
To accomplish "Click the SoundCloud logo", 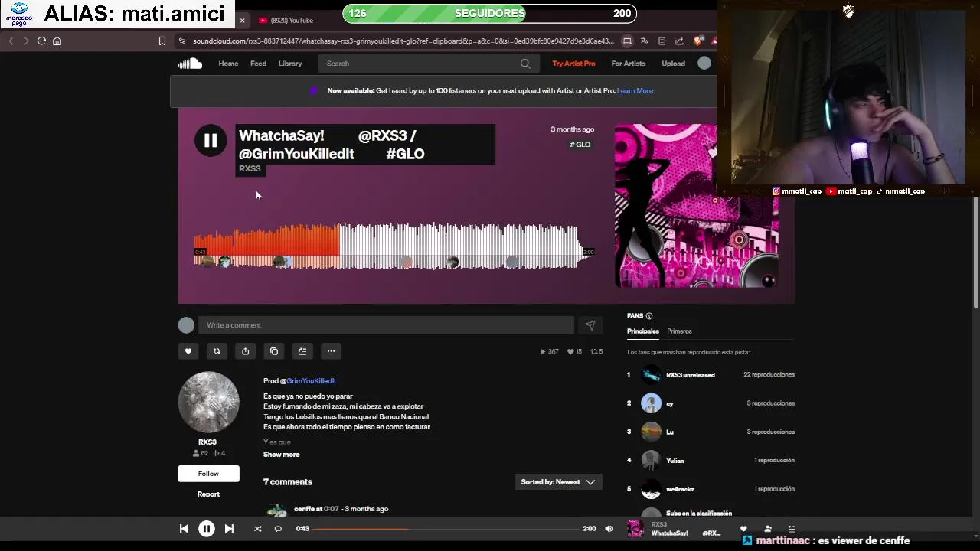I will (x=190, y=64).
